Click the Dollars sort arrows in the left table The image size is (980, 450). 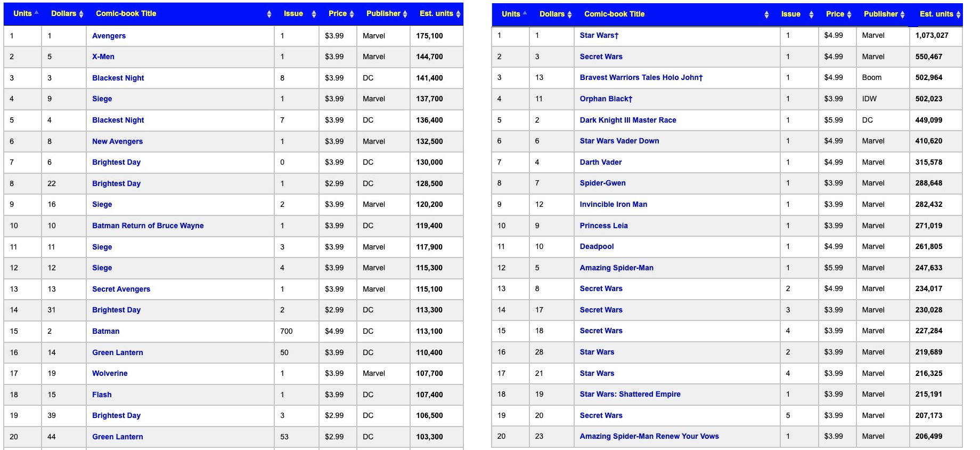point(81,14)
